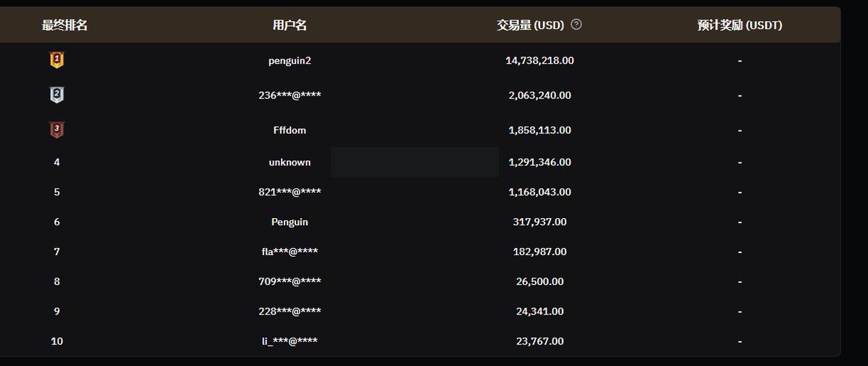
Task: Click the silver second-place rank badge
Action: [56, 95]
